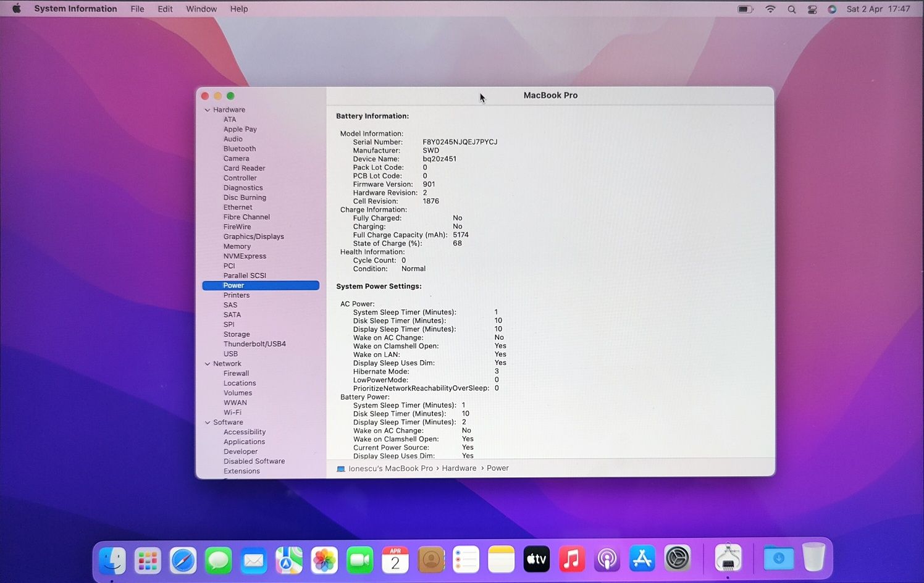Collapse the Network section
Screen dimensions: 924x583
(208, 364)
